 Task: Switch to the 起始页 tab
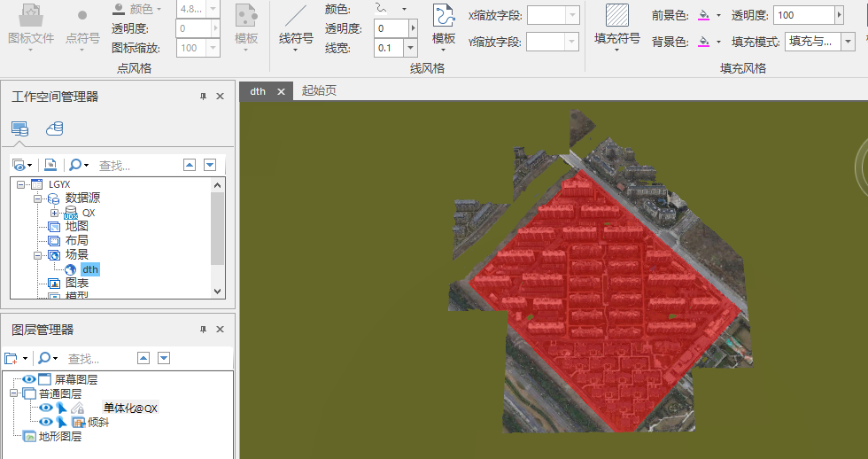click(x=319, y=90)
